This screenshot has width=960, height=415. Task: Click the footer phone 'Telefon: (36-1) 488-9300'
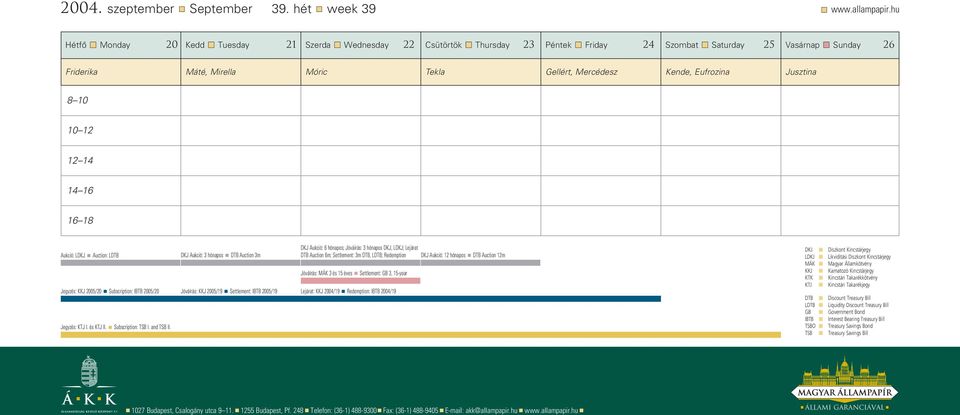pos(343,411)
